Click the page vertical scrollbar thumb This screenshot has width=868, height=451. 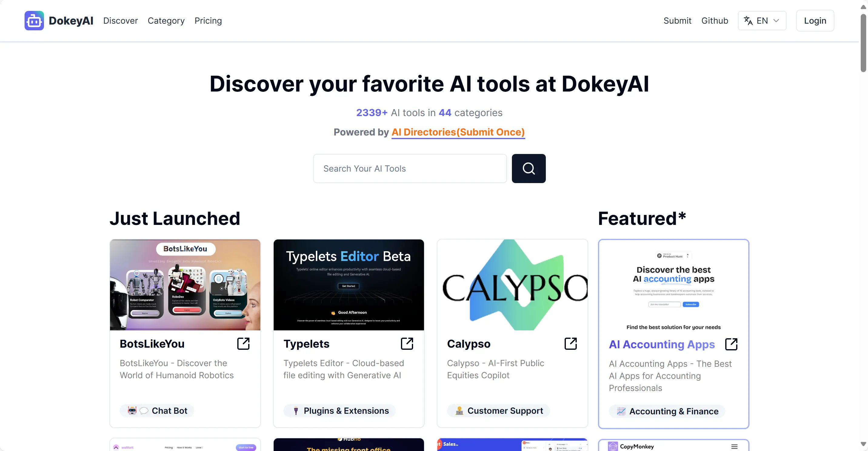(x=863, y=43)
